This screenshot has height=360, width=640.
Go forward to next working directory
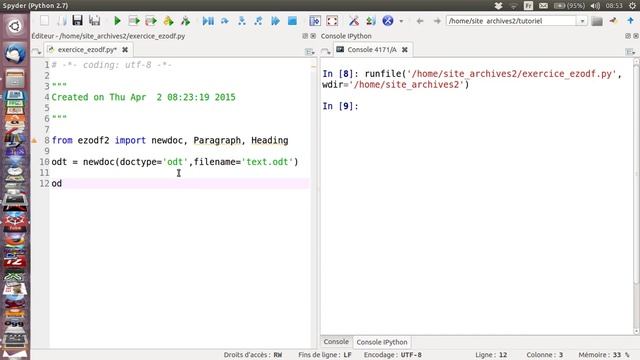click(437, 21)
